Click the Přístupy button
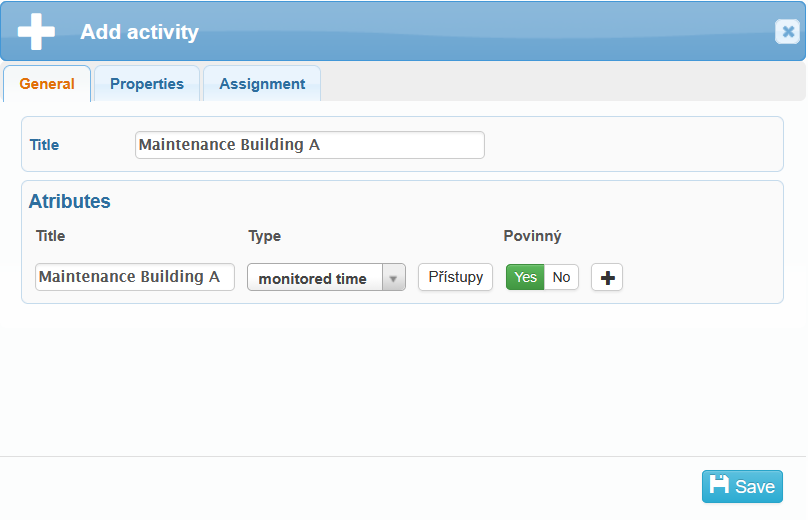The width and height of the screenshot is (808, 520). [455, 277]
